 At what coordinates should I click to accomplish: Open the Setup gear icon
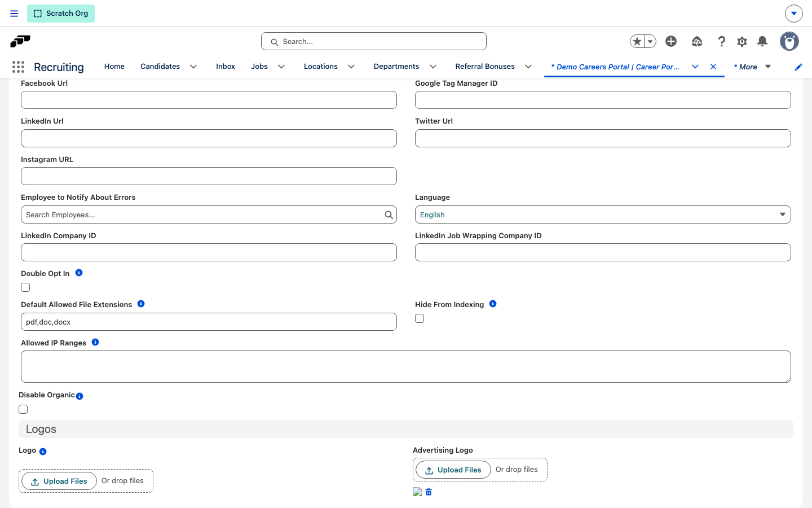click(x=742, y=41)
